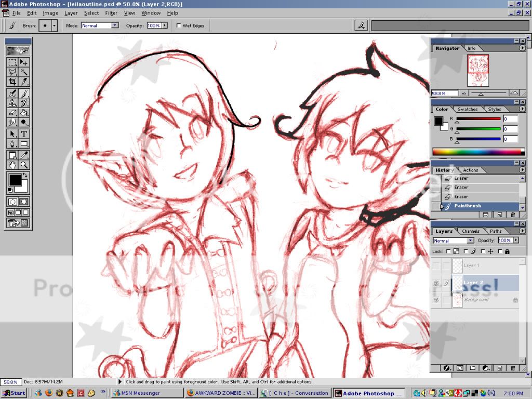Click the Windows Start button
The width and height of the screenshot is (532, 399).
[15, 393]
